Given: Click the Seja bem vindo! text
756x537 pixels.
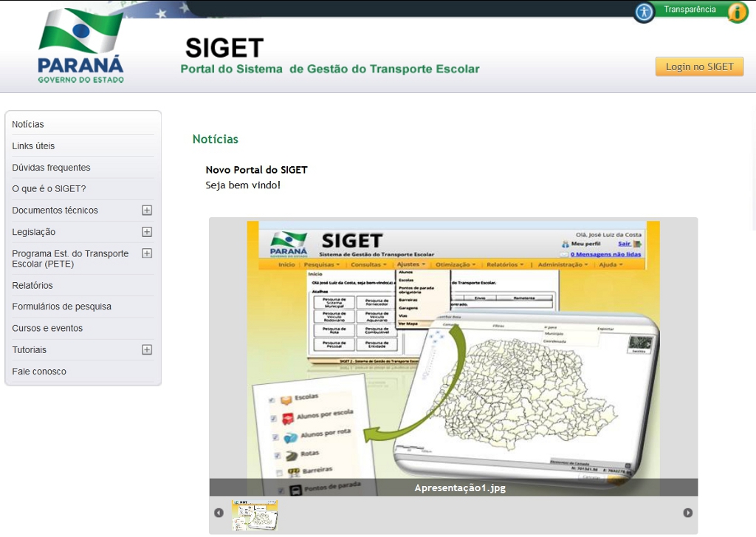Looking at the screenshot, I should click(243, 185).
